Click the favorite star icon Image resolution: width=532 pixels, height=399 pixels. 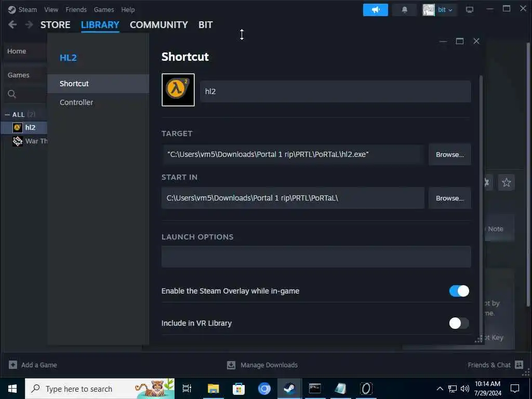click(x=506, y=182)
